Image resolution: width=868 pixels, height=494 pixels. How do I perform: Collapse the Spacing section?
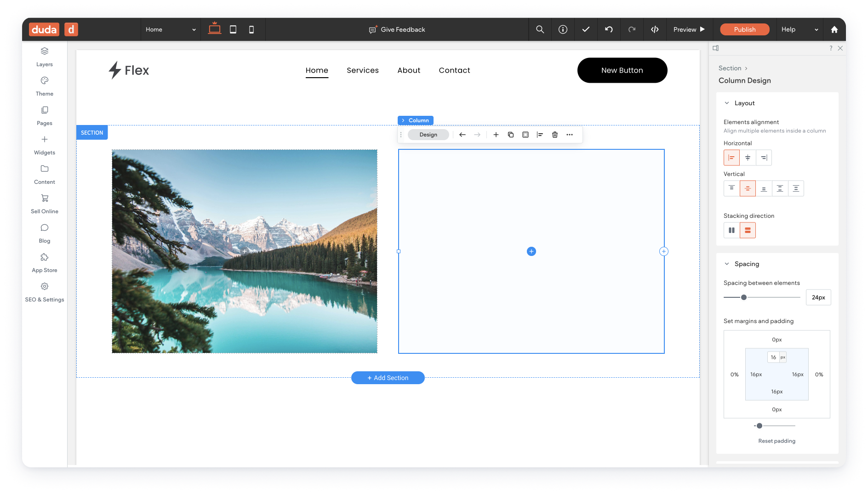coord(727,264)
